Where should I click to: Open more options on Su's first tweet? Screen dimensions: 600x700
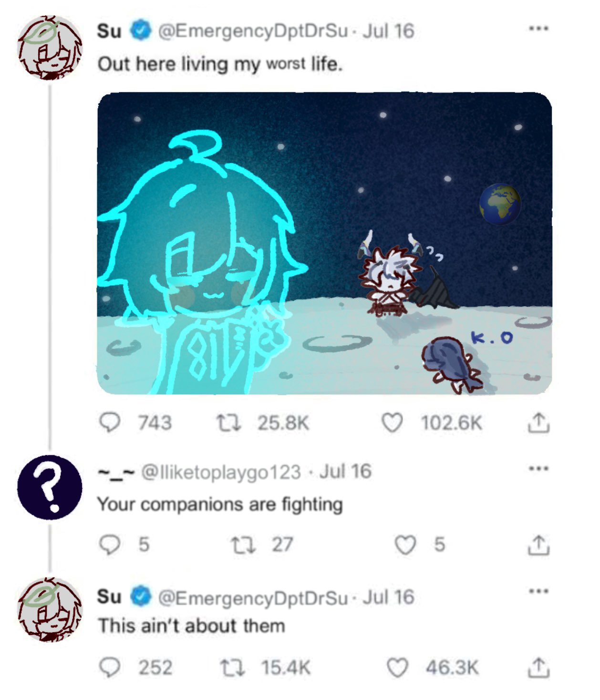(x=538, y=29)
